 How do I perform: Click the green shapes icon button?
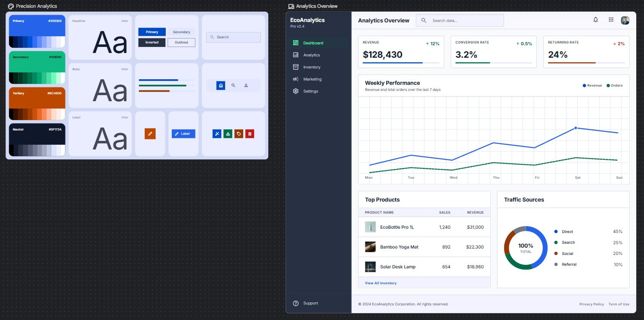[x=228, y=134]
